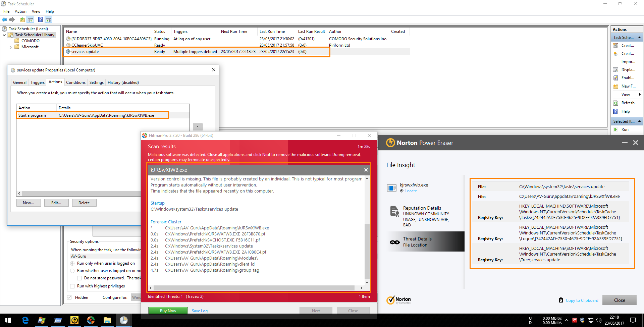Click the grey forward arrow in toolbar
This screenshot has height=327, width=644.
(x=12, y=19)
